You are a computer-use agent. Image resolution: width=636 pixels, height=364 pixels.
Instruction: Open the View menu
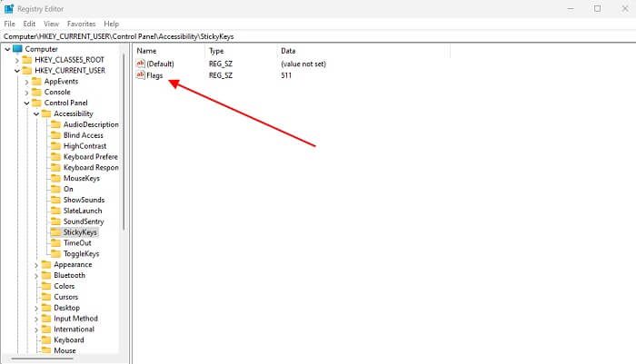tap(51, 24)
